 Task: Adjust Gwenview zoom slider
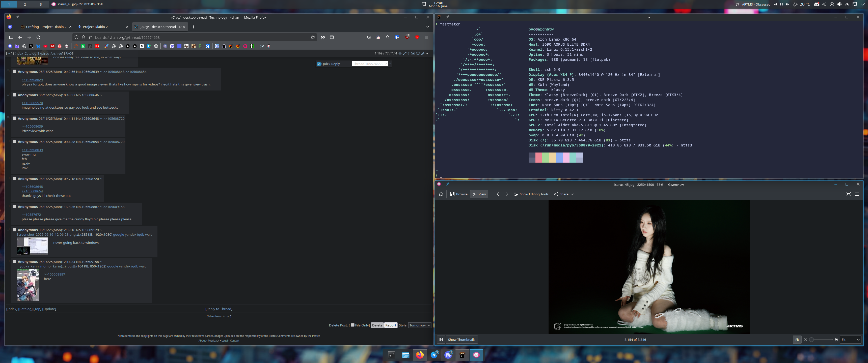(821, 339)
